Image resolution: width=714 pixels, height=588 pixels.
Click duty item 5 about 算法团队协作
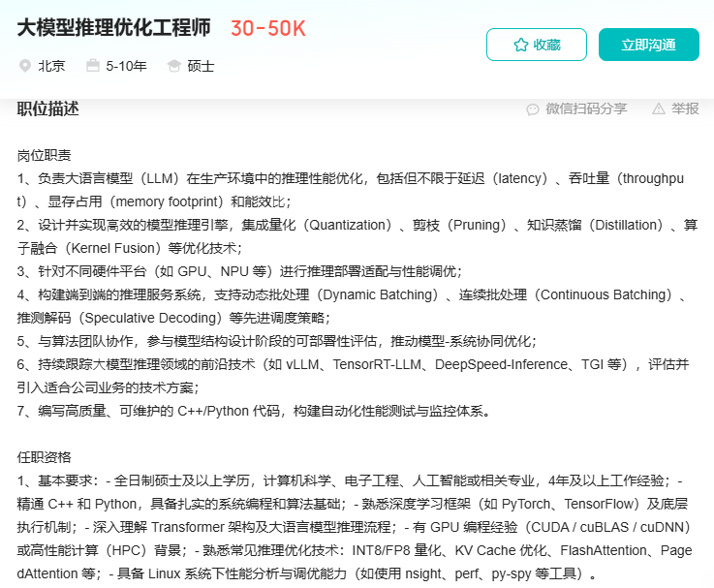click(x=277, y=341)
